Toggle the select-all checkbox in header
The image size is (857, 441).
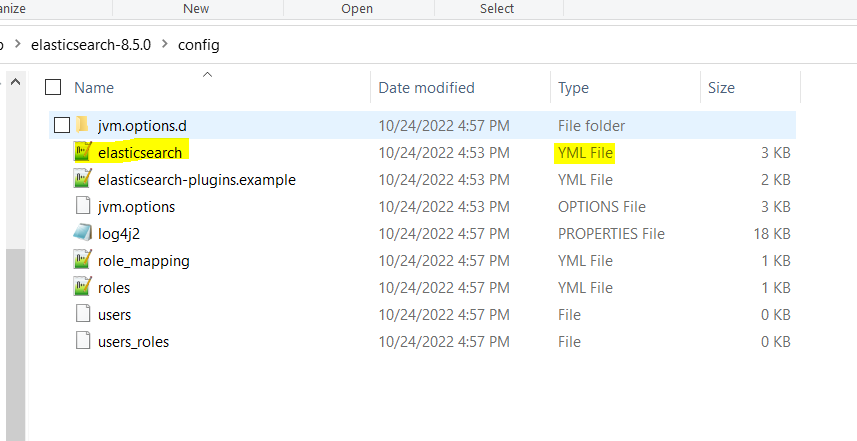pos(54,88)
